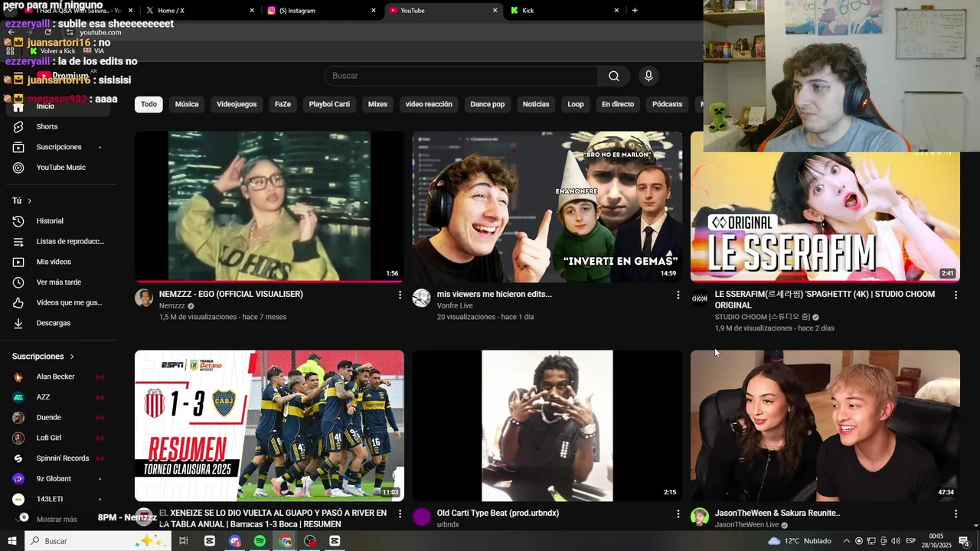Open OBS recorder icon in the taskbar
This screenshot has height=551, width=980.
[310, 541]
